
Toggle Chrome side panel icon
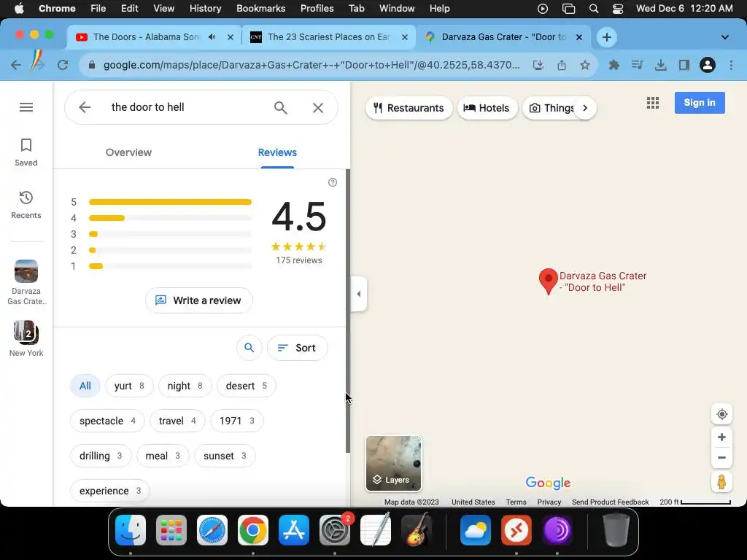click(684, 65)
